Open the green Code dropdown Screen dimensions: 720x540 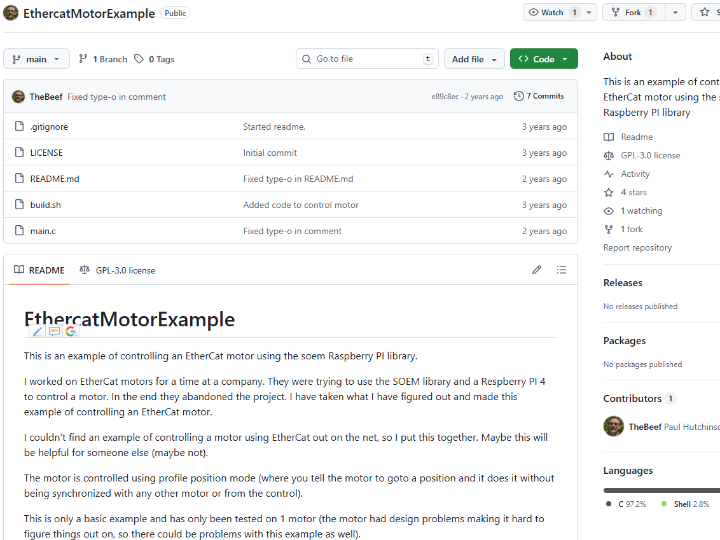tap(543, 59)
